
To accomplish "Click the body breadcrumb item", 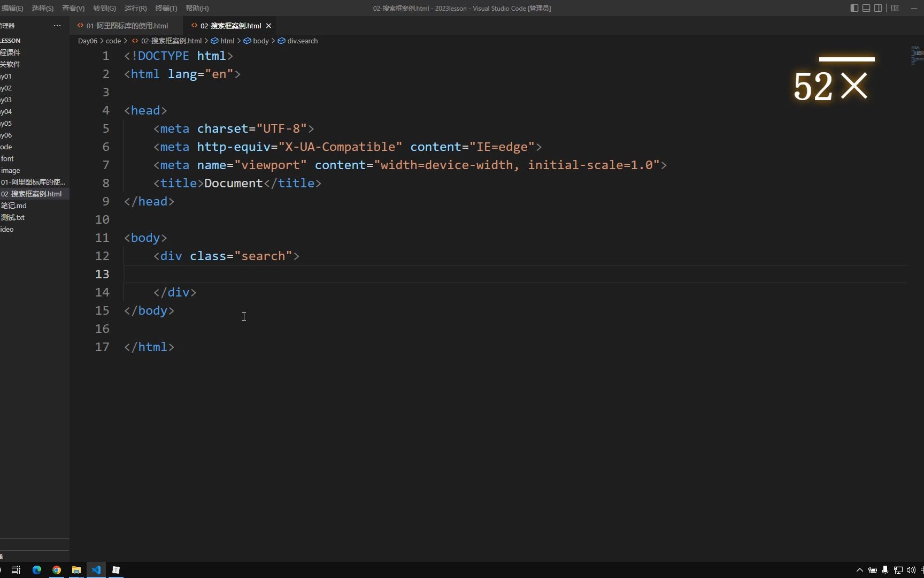I will (260, 41).
